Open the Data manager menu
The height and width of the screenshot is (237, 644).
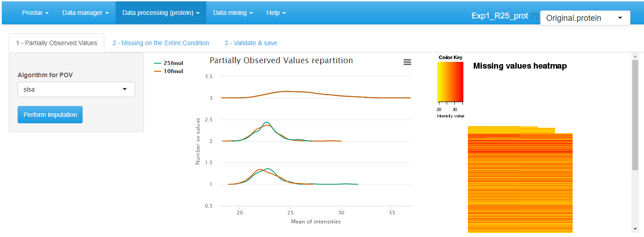pos(85,13)
